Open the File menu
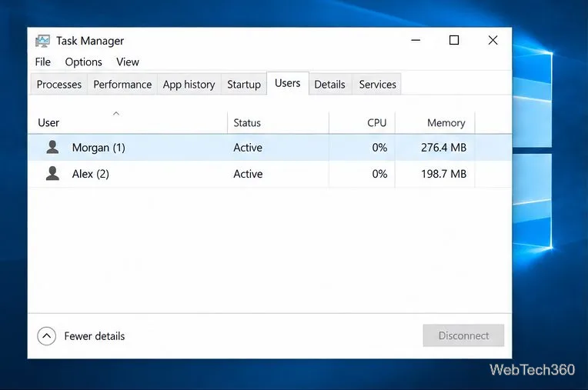 [43, 62]
